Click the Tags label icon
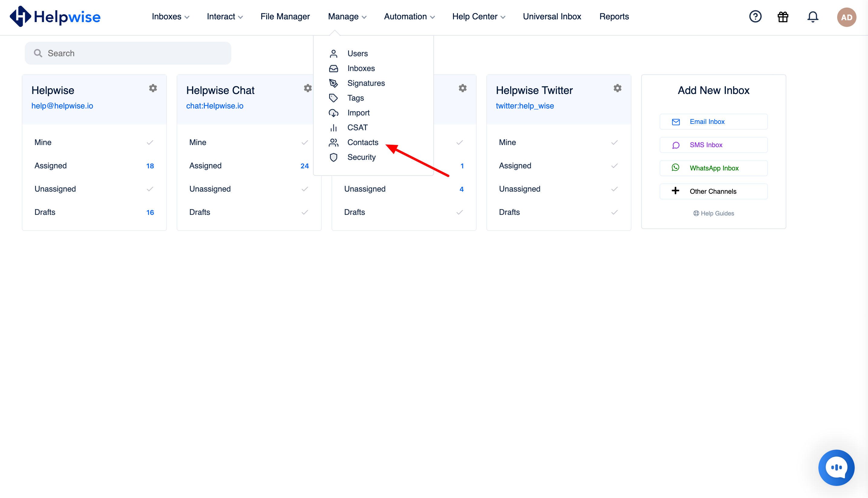The width and height of the screenshot is (868, 498). click(x=333, y=98)
